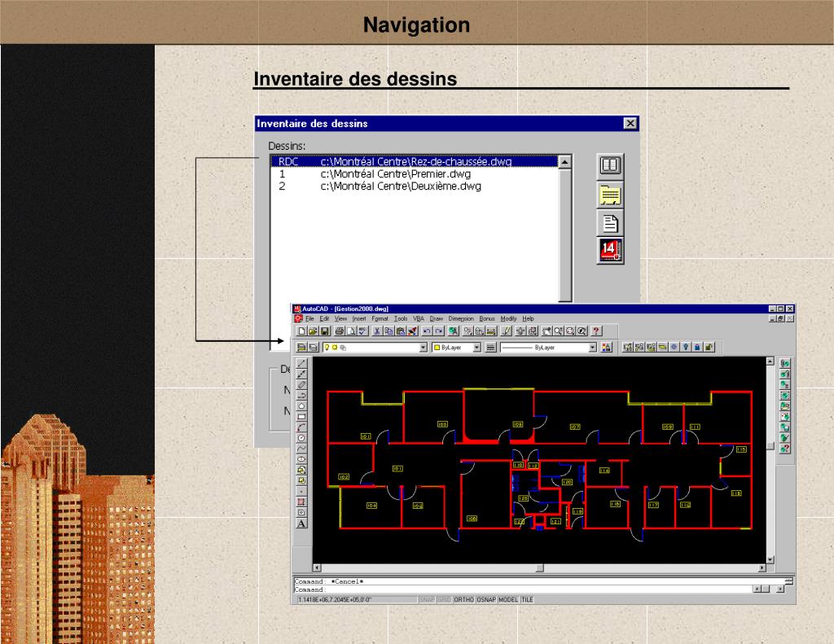This screenshot has height=644, width=834.
Task: Select the Circle draw tool
Action: (x=301, y=438)
